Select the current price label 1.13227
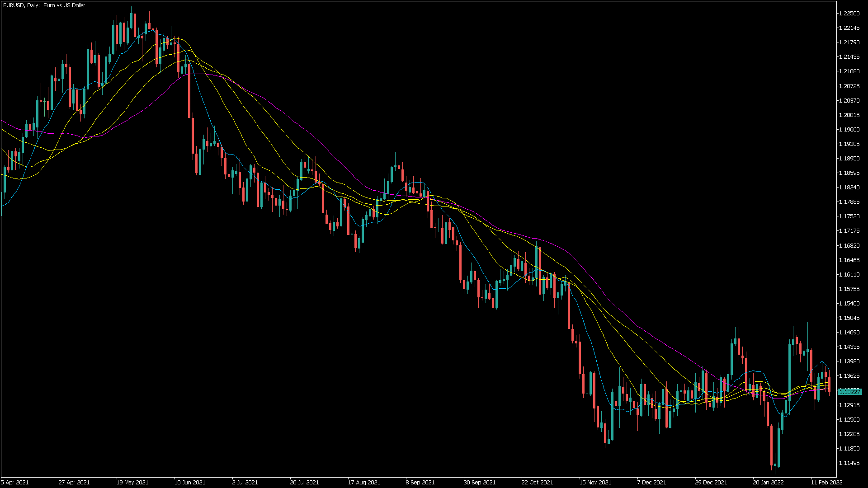Viewport: 868px width, 488px height. [849, 392]
